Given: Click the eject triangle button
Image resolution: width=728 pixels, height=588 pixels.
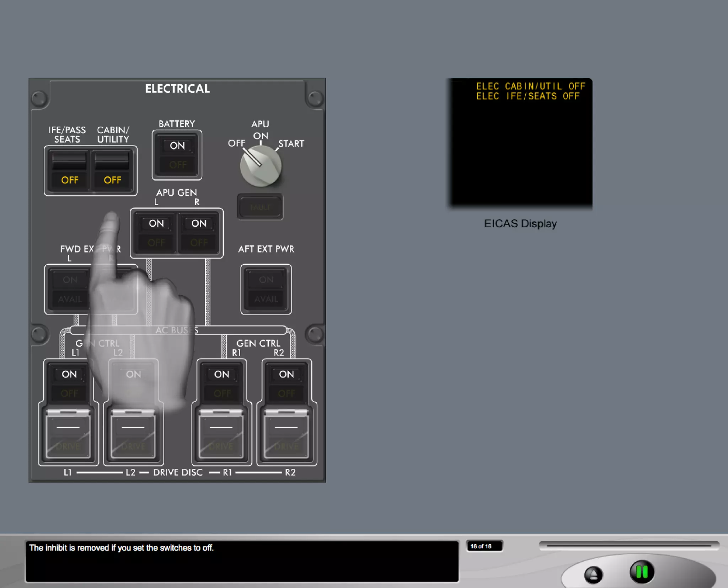Looking at the screenshot, I should [593, 575].
